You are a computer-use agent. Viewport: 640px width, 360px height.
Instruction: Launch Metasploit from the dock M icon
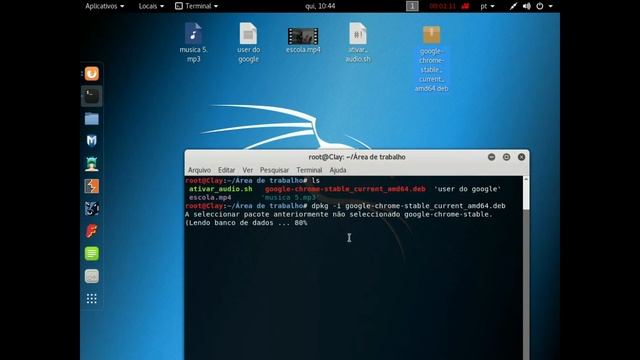click(92, 141)
